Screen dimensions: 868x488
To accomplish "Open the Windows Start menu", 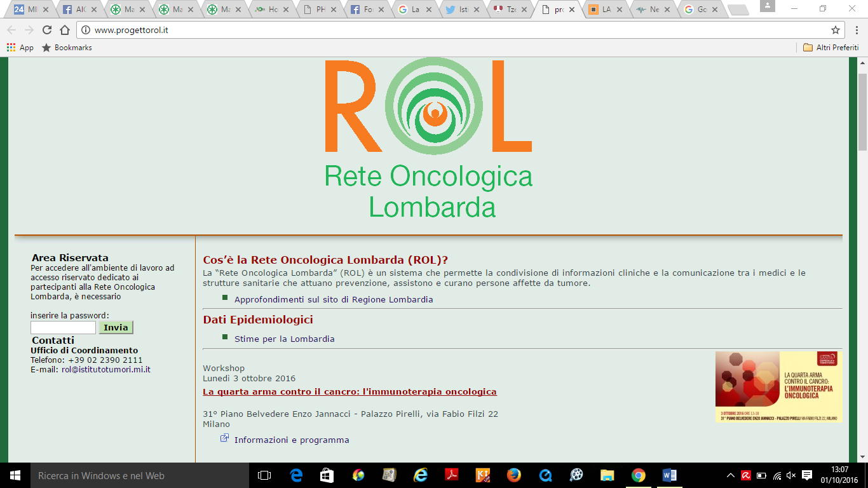I will coord(15,475).
